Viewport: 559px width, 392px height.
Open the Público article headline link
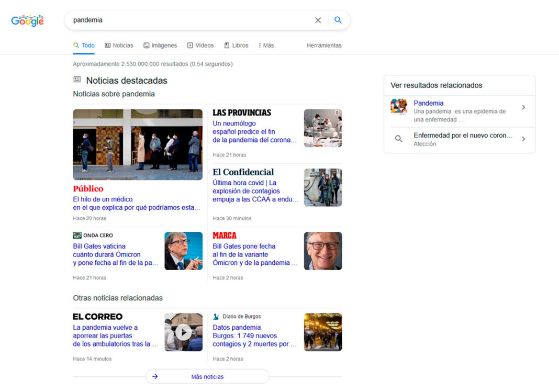tap(137, 203)
